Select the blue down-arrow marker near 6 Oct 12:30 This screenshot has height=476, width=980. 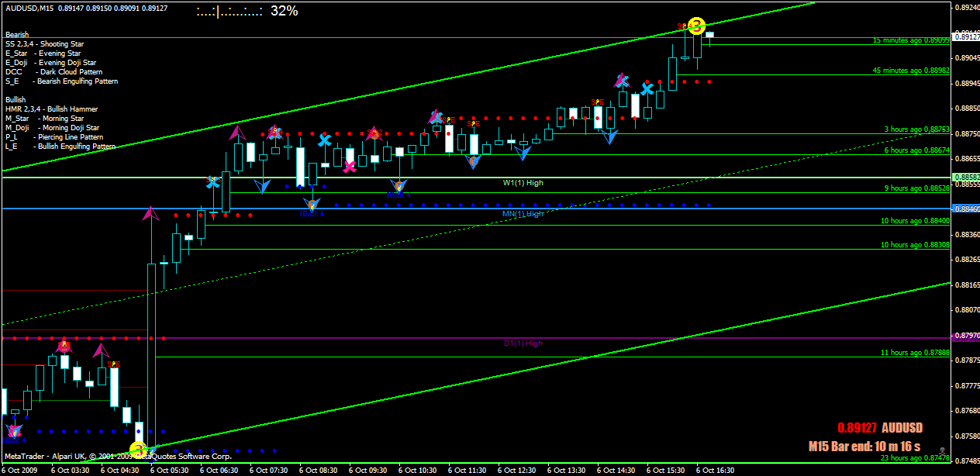pos(524,152)
